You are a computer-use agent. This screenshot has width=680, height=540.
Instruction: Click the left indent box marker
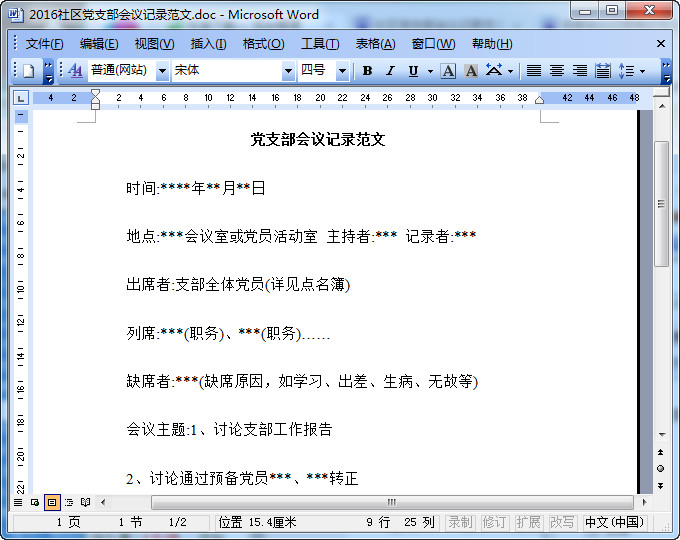pos(95,106)
